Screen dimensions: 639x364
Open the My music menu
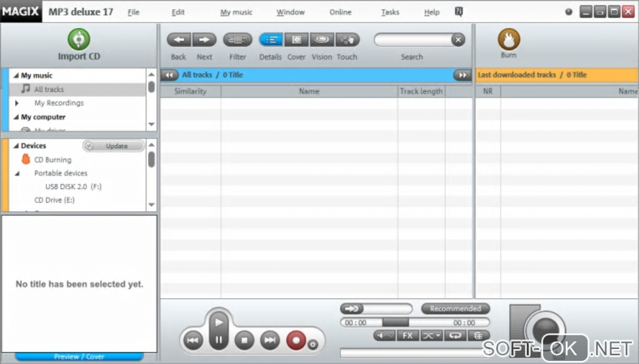click(236, 13)
